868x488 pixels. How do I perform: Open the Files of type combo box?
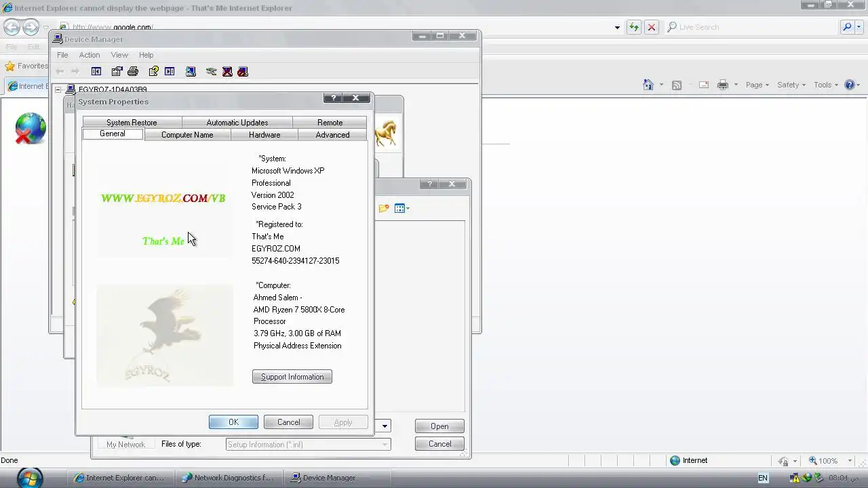(x=309, y=445)
